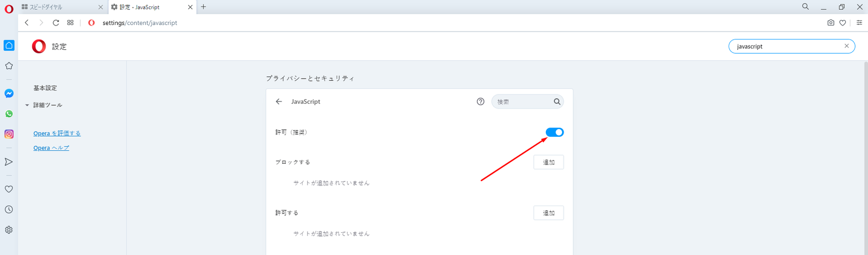Click the 検索 field in JavaScript panel

pyautogui.click(x=522, y=102)
